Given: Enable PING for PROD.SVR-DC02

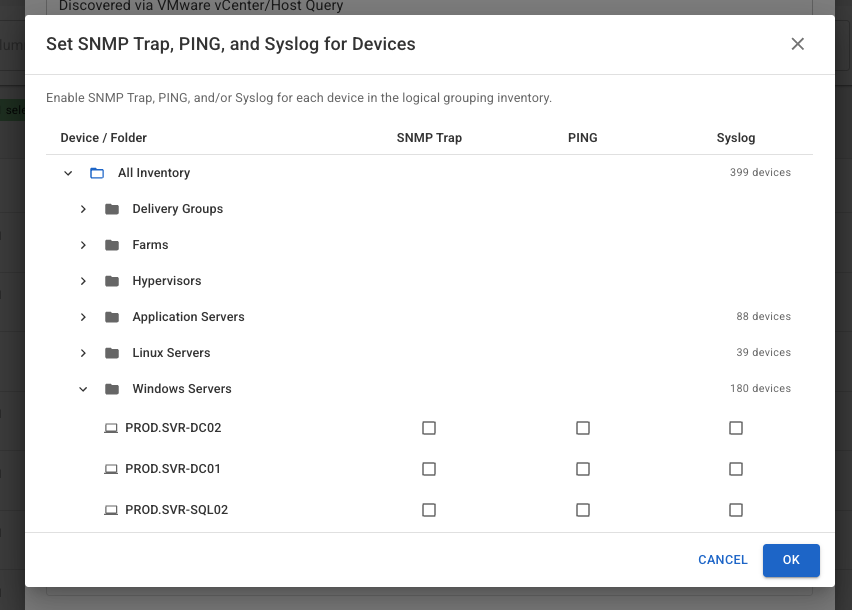Looking at the screenshot, I should (x=582, y=428).
